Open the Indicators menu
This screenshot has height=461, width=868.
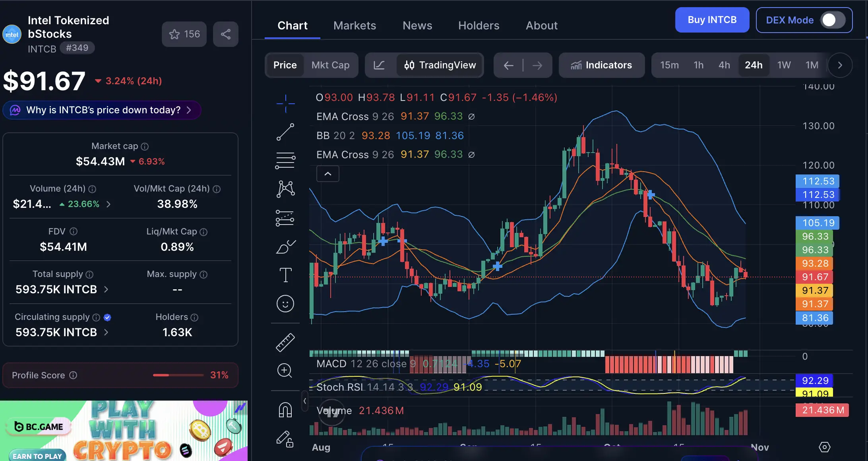coord(602,65)
